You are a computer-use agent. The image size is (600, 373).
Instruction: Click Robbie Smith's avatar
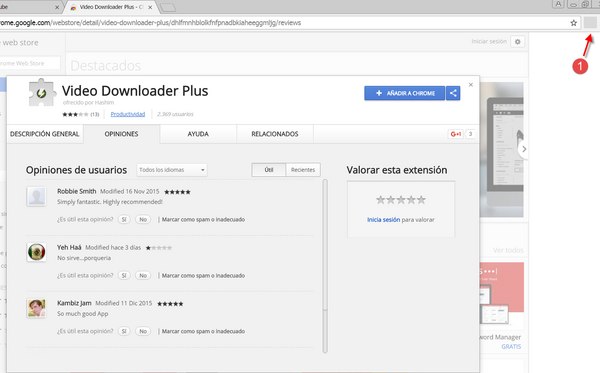37,196
